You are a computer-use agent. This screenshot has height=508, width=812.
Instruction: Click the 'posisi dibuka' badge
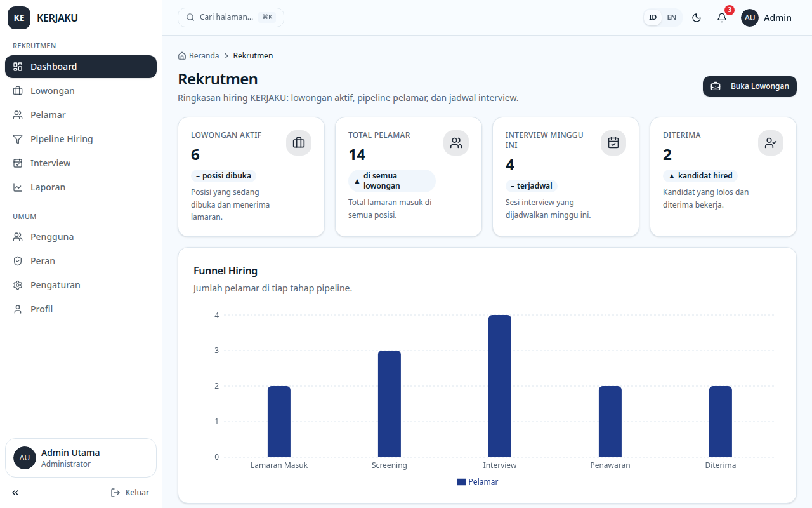point(223,176)
